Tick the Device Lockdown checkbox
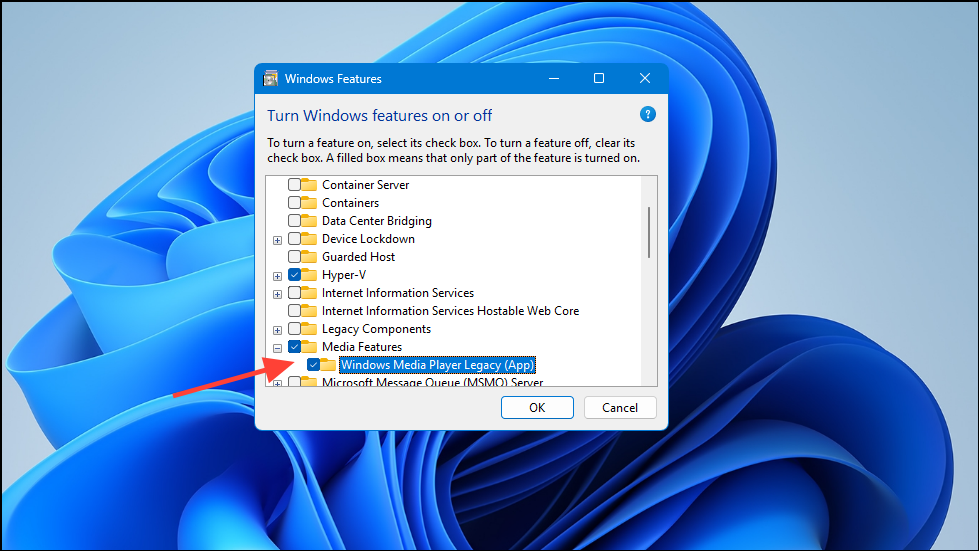The width and height of the screenshot is (979, 551). (294, 239)
